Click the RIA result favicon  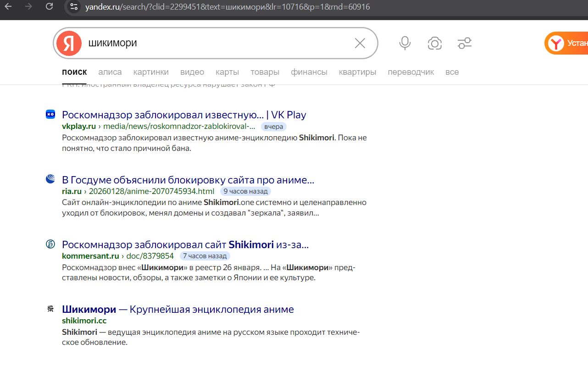50,179
